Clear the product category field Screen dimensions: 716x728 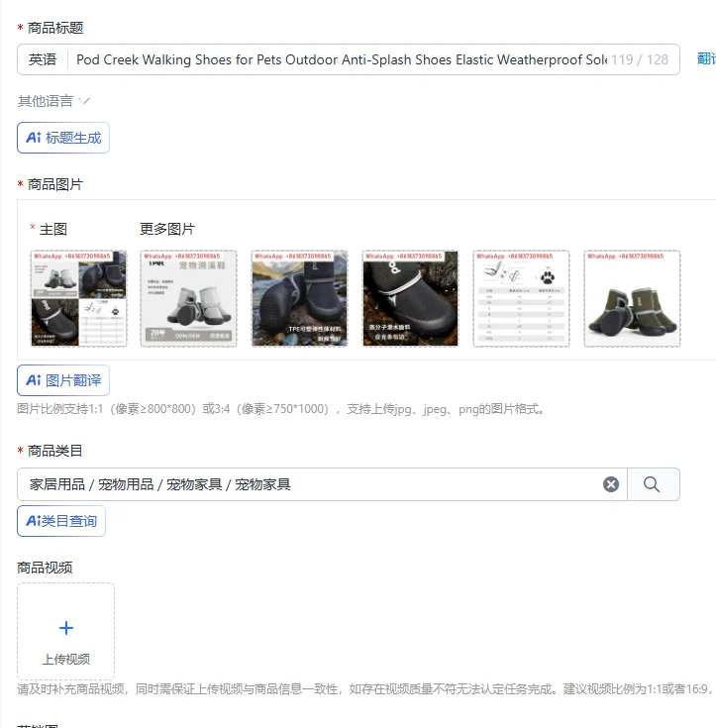(x=611, y=484)
